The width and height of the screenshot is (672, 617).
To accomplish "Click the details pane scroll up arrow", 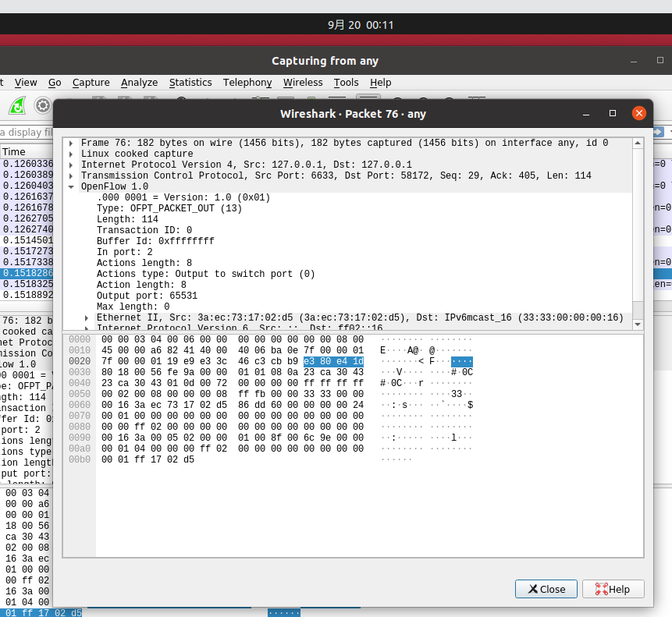I will [638, 143].
